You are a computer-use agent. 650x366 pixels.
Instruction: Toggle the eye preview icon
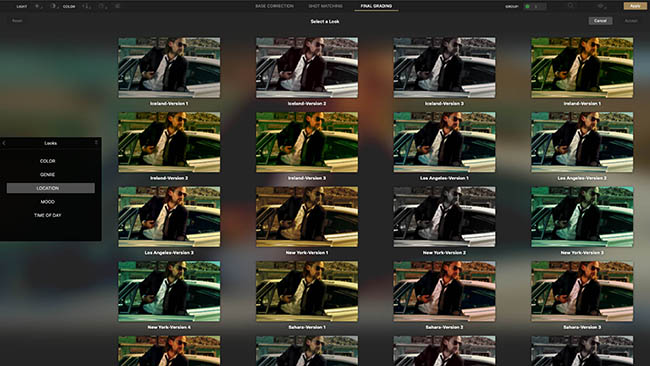(601, 6)
